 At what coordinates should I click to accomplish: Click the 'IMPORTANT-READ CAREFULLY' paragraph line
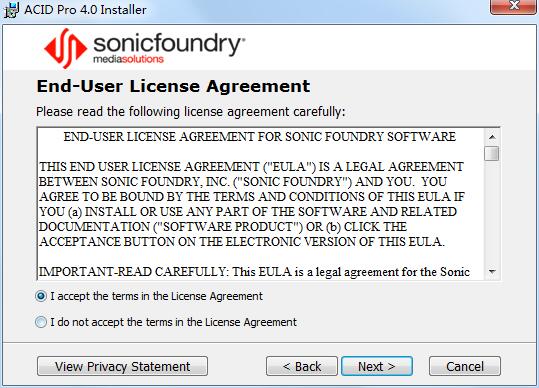[254, 272]
